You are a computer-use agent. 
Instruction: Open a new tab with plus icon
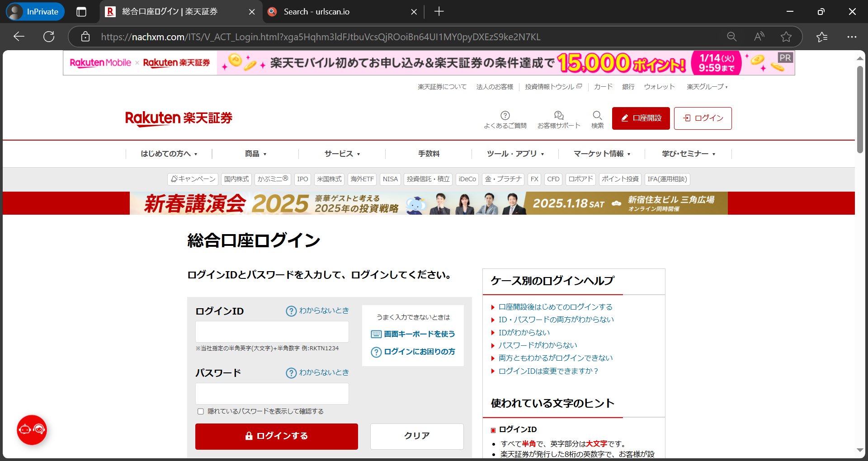point(439,12)
